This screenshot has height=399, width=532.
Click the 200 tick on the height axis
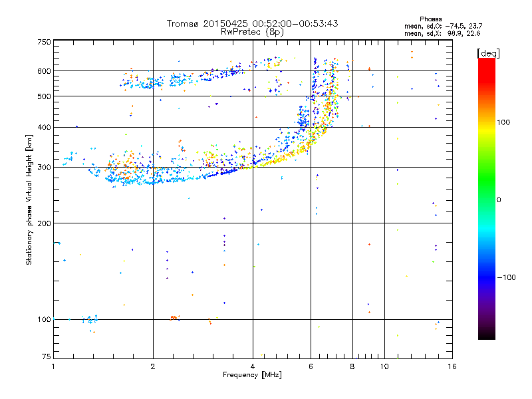44,223
